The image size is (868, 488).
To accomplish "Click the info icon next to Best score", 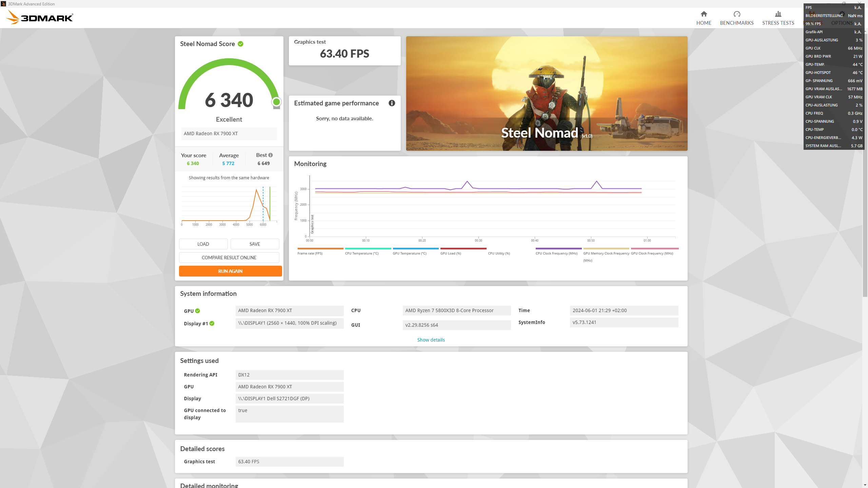I will tap(271, 155).
